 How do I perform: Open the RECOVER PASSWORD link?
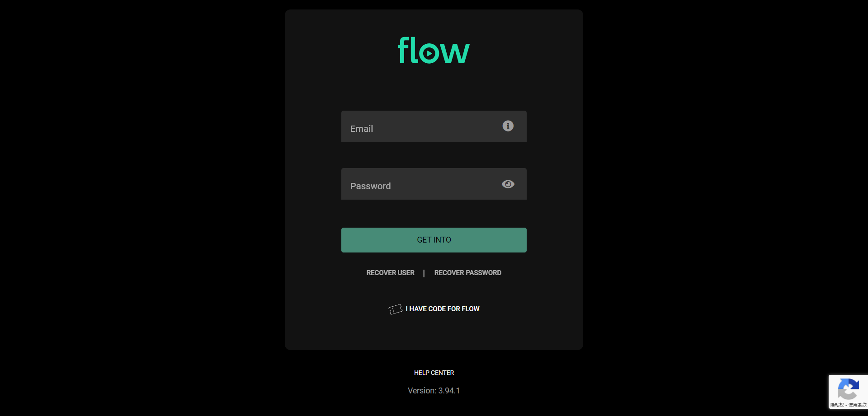(x=467, y=273)
